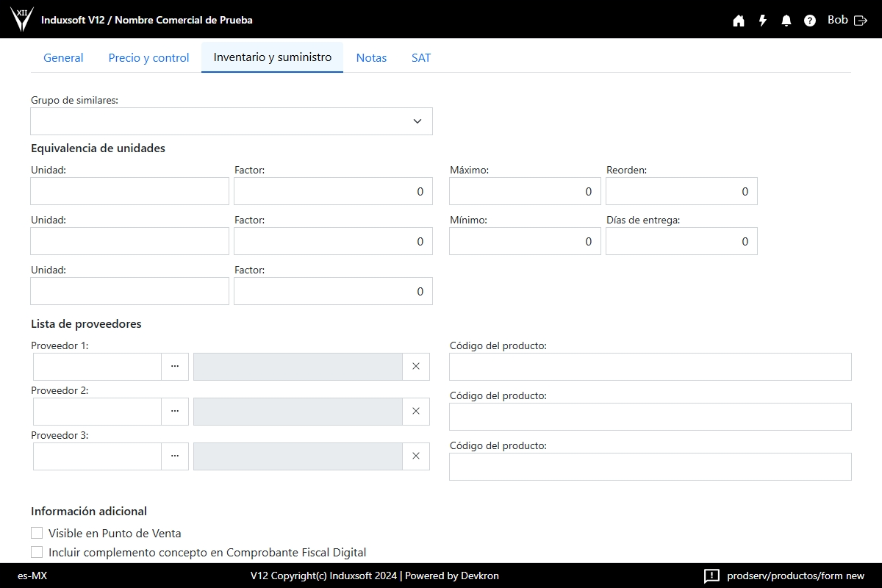The height and width of the screenshot is (588, 882).
Task: Focus the Días de entrega field
Action: (681, 241)
